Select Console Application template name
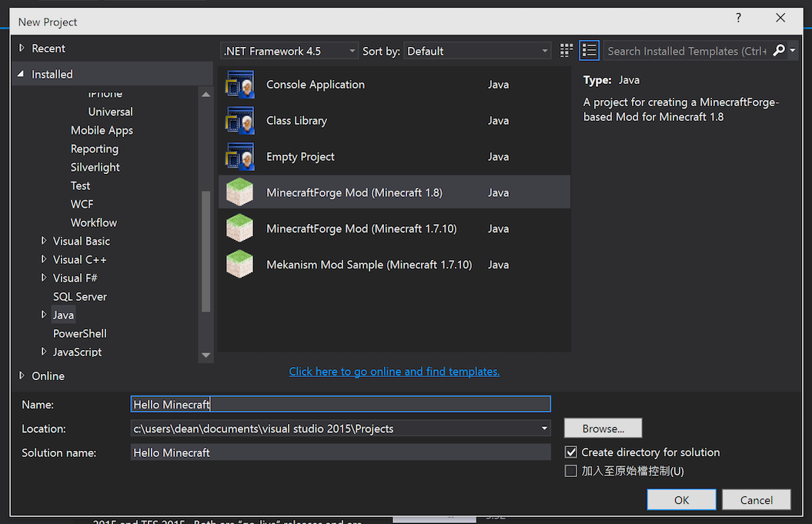This screenshot has height=524, width=812. coord(316,85)
